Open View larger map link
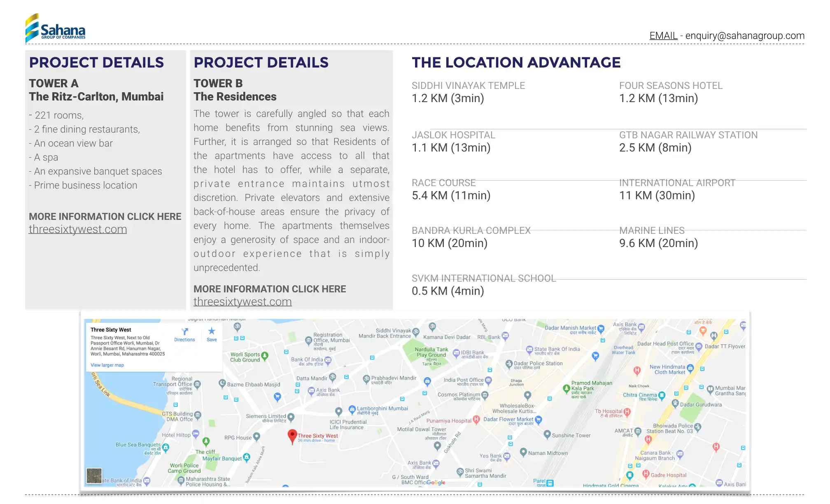Image resolution: width=830 pixels, height=504 pixels. tap(107, 365)
